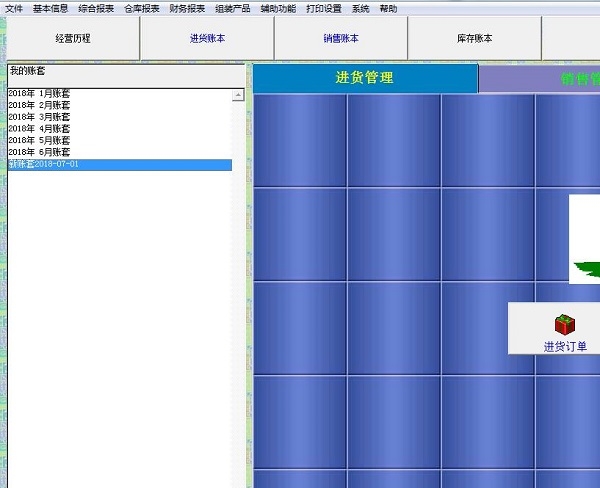
Task: Click the 销售账本 button
Action: (341, 38)
